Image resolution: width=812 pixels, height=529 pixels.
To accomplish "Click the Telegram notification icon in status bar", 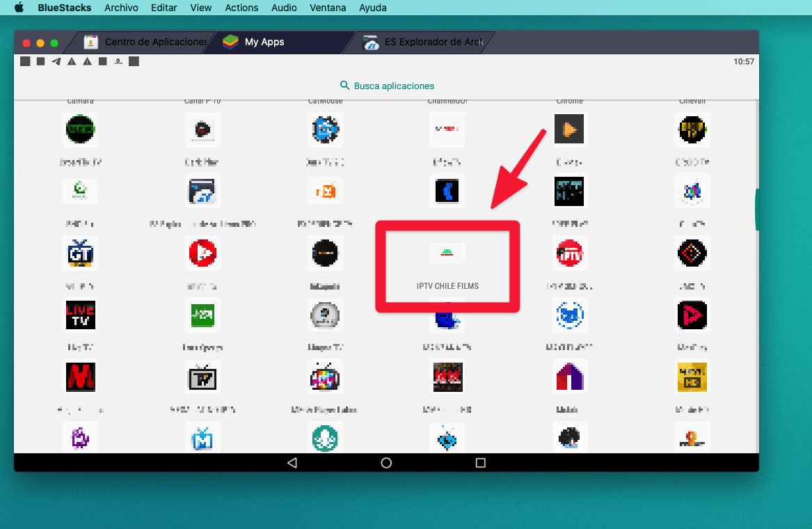I will (x=56, y=61).
